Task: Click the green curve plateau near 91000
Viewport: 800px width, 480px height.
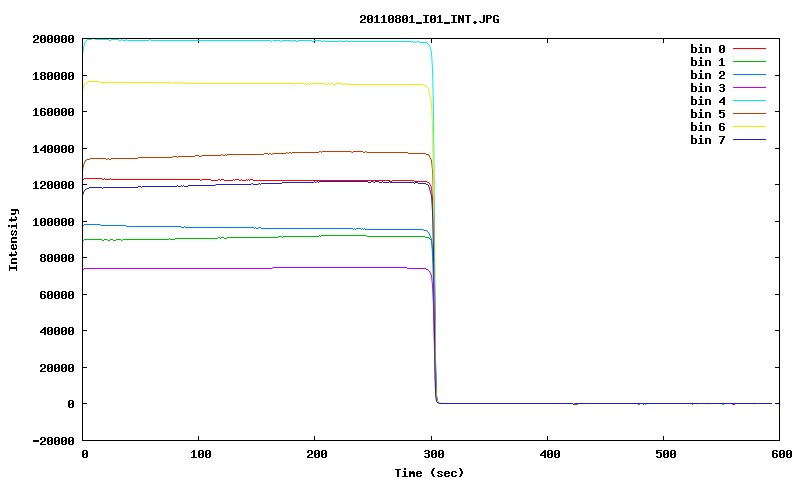Action: tap(255, 237)
